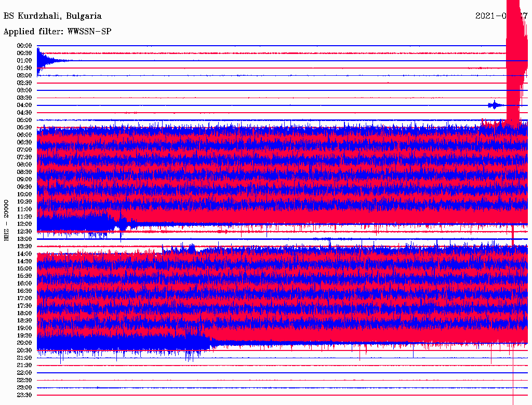Click the 12:00 row time label
Screen dimensions: 532x405
pos(24,224)
